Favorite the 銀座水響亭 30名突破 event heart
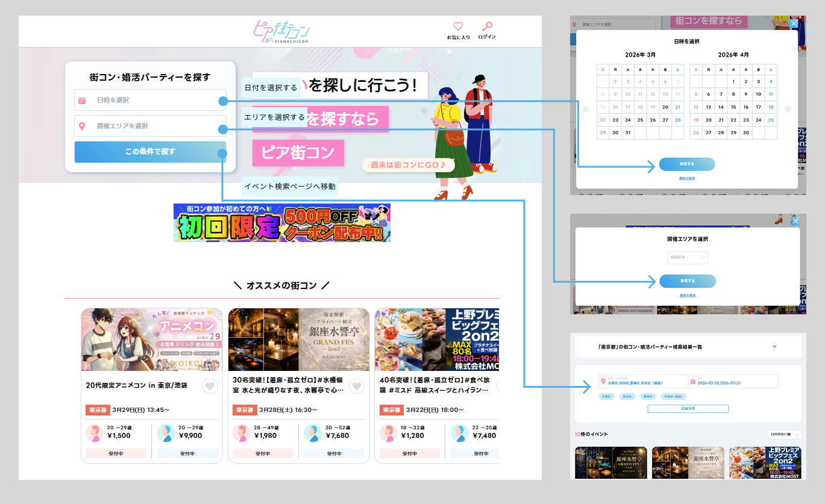Screen dimensions: 825x504 tap(356, 386)
